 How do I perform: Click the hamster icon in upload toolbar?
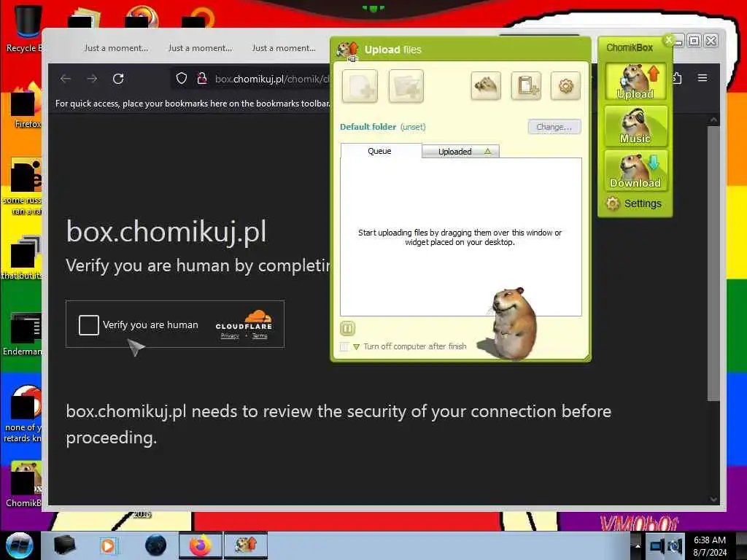pos(485,86)
